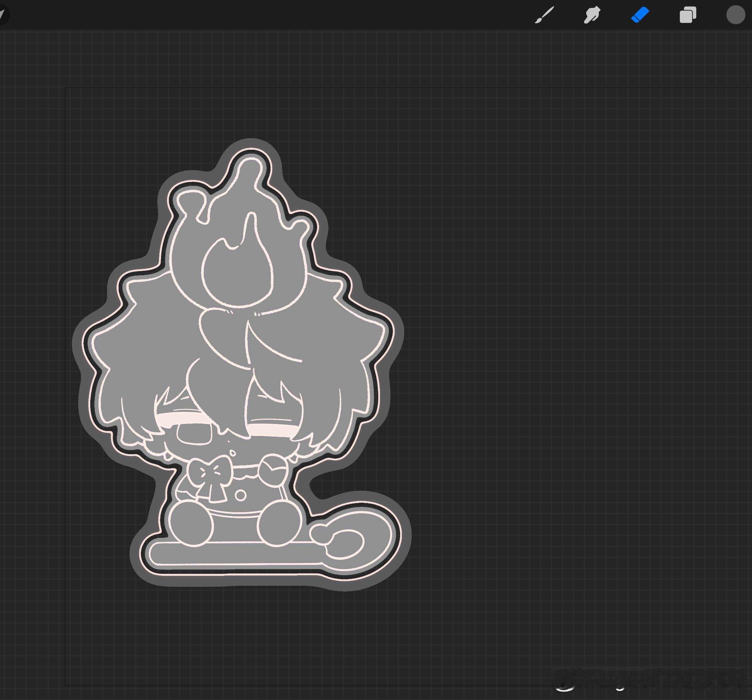This screenshot has width=752, height=700.
Task: Tap the small round button below bow
Action: click(x=241, y=495)
